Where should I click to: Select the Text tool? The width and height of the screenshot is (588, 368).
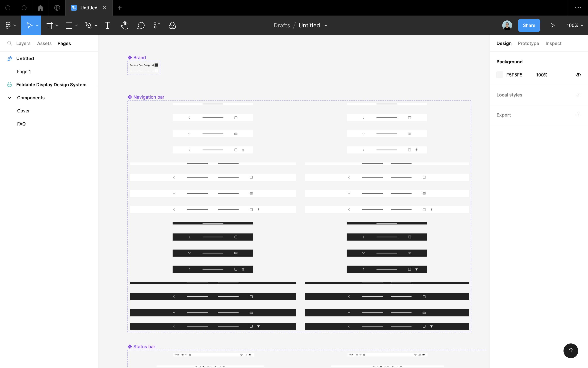[x=107, y=25]
